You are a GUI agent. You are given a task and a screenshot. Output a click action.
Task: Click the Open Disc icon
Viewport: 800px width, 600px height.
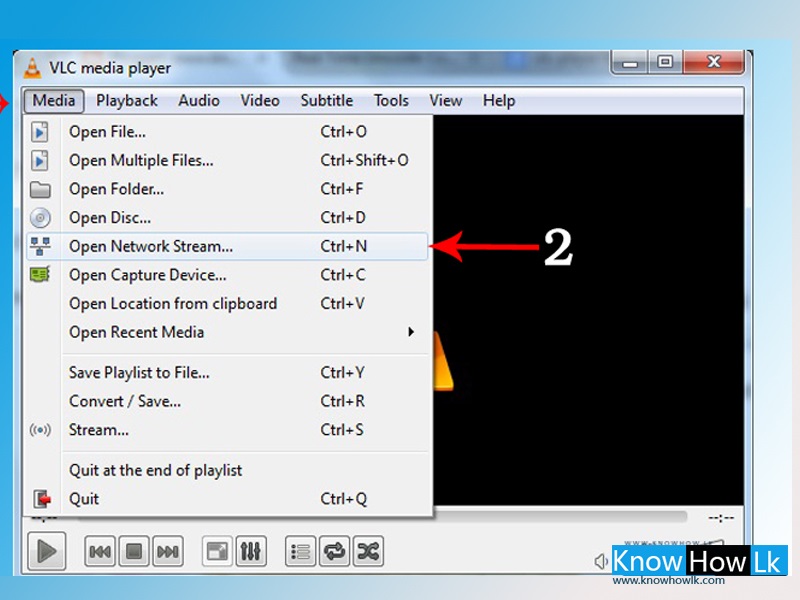[x=40, y=218]
